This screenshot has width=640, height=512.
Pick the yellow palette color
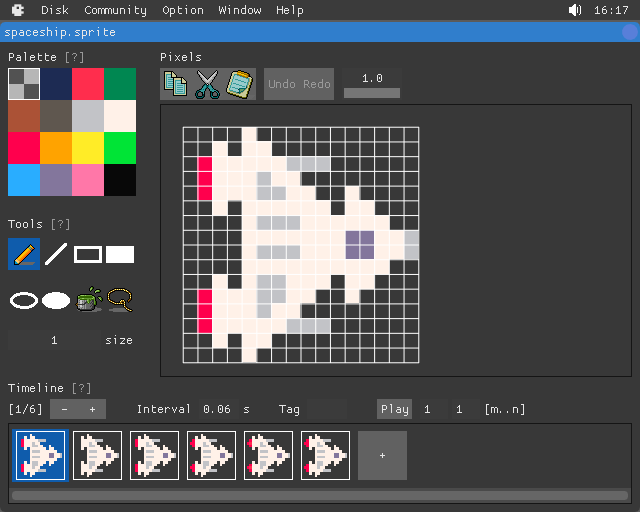88,148
